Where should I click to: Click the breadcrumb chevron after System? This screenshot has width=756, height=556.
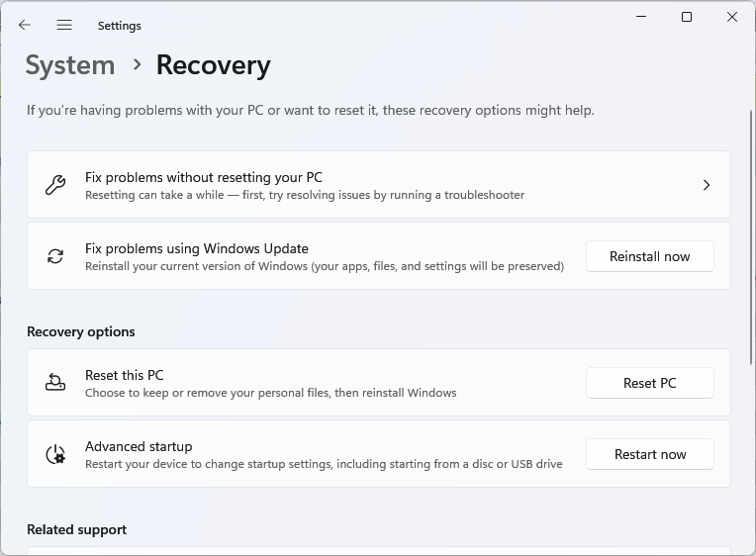pos(137,65)
